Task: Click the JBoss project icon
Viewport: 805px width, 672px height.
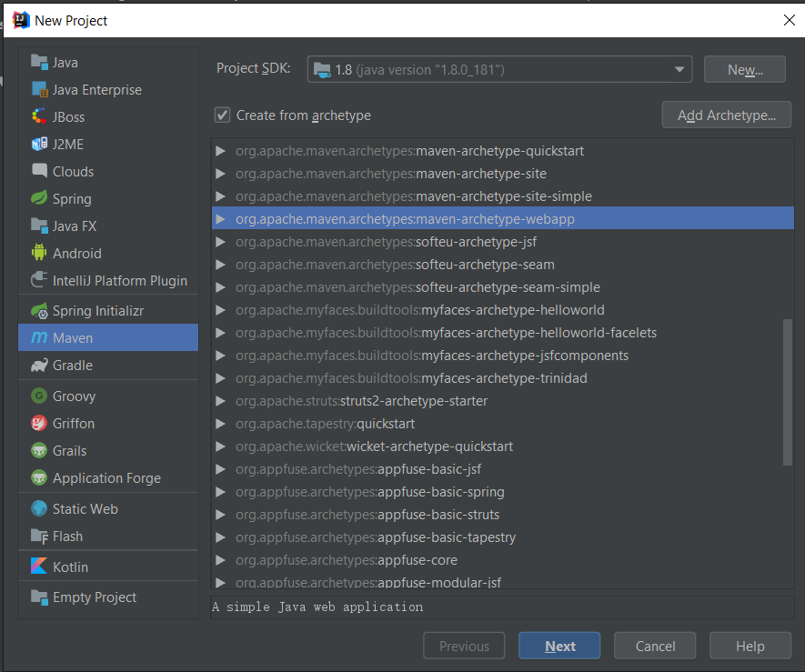Action: click(38, 117)
